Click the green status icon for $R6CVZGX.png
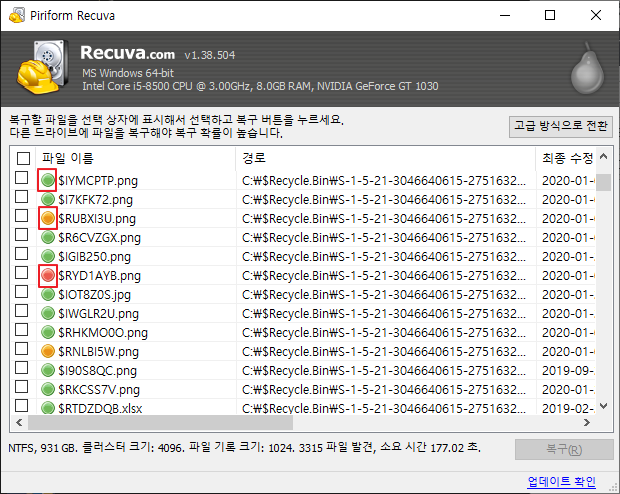 point(47,237)
